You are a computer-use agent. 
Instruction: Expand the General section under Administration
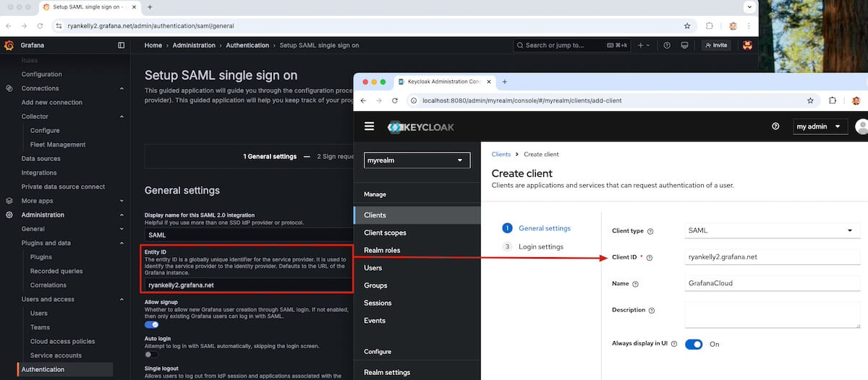[121, 229]
